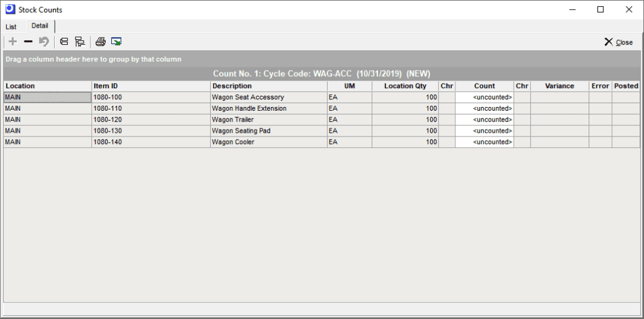Click Count field for Wagon Cooler row
The height and width of the screenshot is (319, 644).
485,142
